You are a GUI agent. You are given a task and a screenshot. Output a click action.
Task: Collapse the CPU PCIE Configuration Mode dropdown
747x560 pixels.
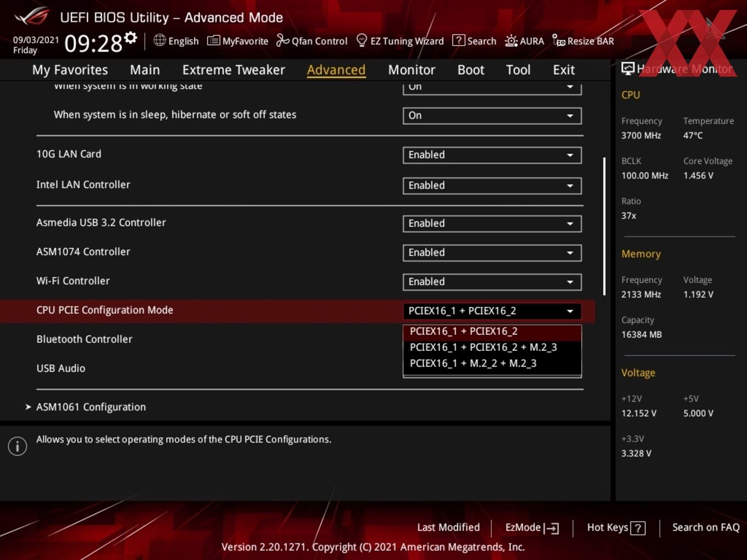pos(492,311)
